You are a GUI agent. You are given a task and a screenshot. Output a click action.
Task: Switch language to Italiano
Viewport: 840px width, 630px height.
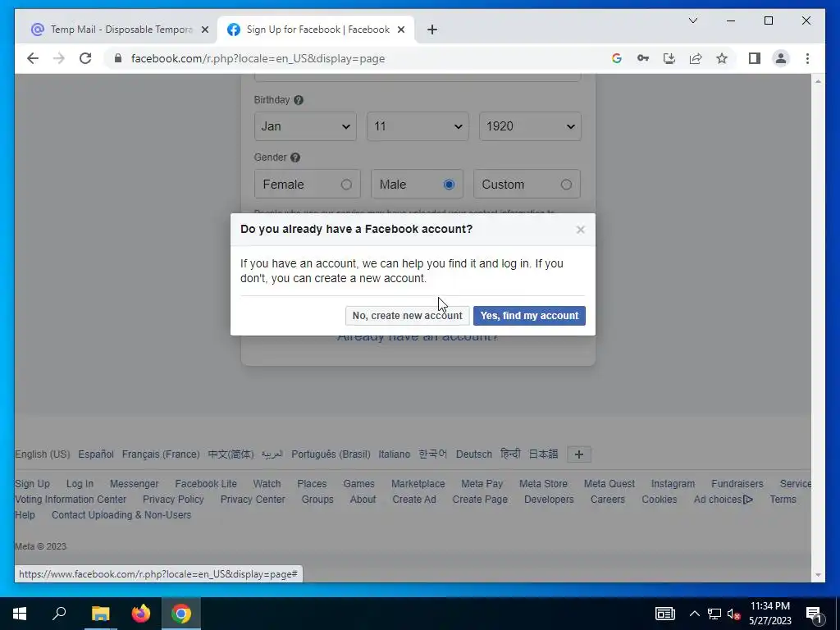(x=395, y=454)
